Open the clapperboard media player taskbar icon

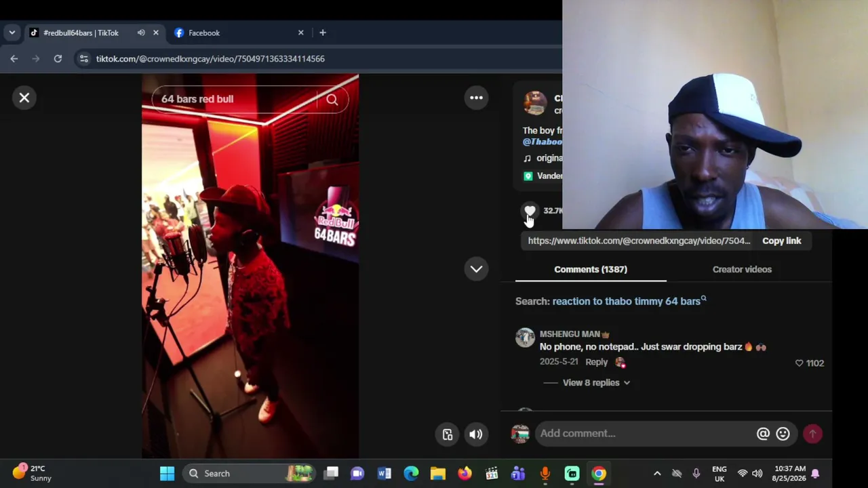492,474
